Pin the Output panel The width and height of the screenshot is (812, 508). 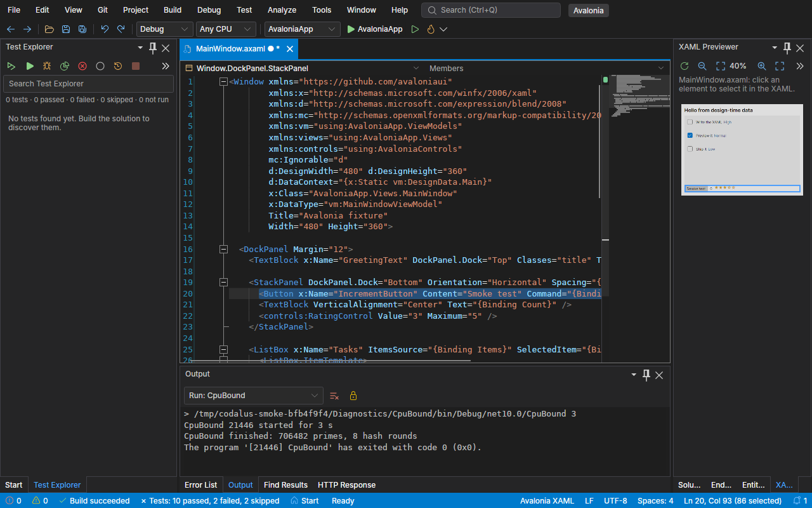[646, 375]
